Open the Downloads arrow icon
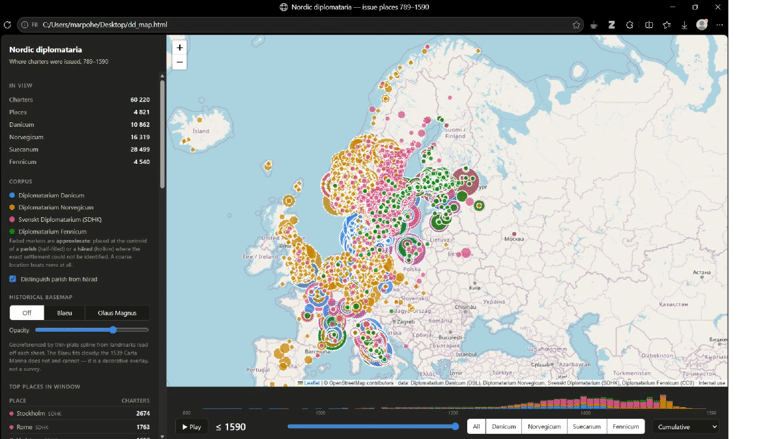 [x=684, y=24]
